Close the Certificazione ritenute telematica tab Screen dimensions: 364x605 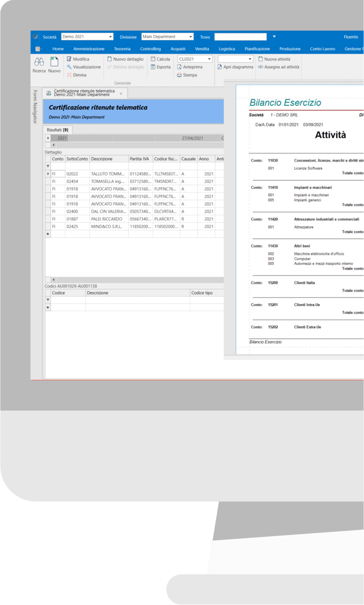121,93
